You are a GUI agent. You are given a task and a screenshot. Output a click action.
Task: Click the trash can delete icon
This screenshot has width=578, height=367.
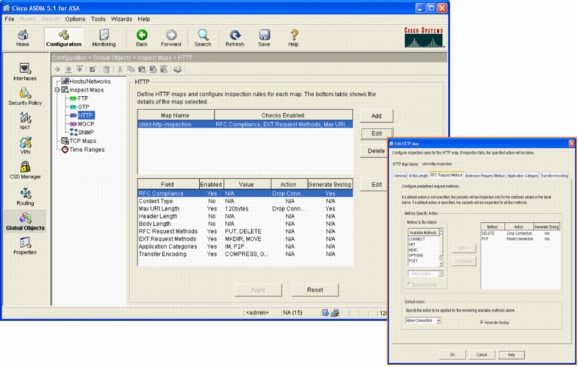[x=107, y=69]
